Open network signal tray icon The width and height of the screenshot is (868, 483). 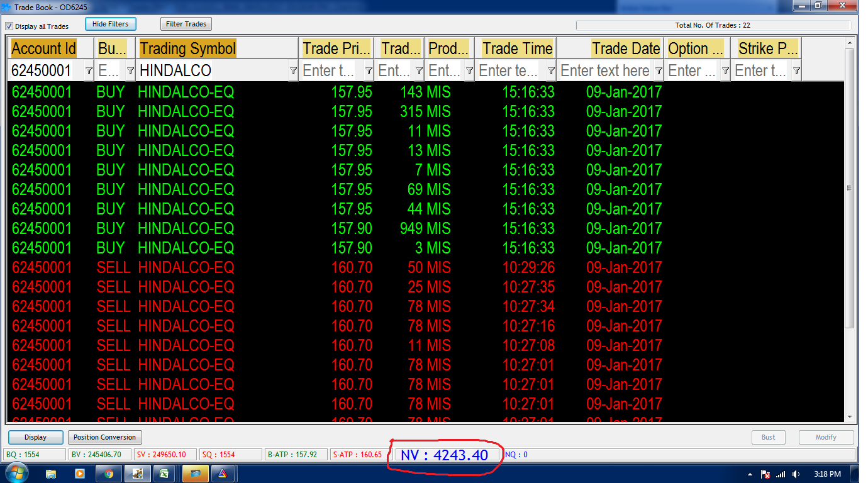point(781,474)
